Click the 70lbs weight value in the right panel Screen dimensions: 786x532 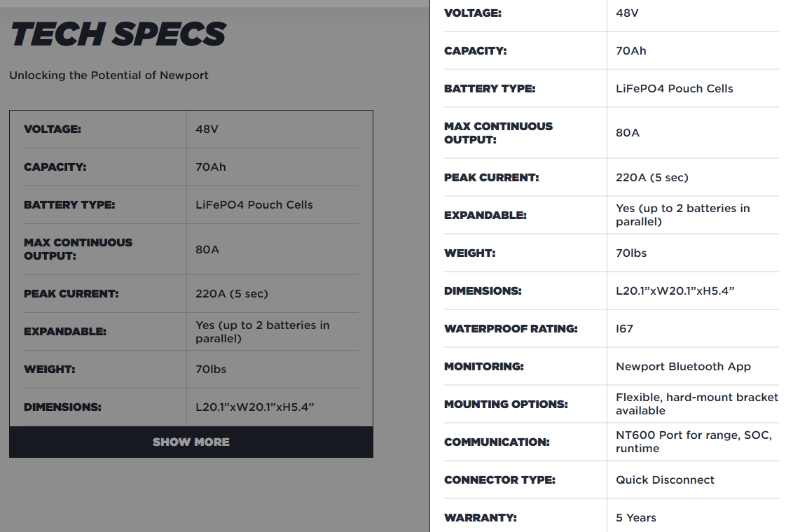(x=631, y=253)
